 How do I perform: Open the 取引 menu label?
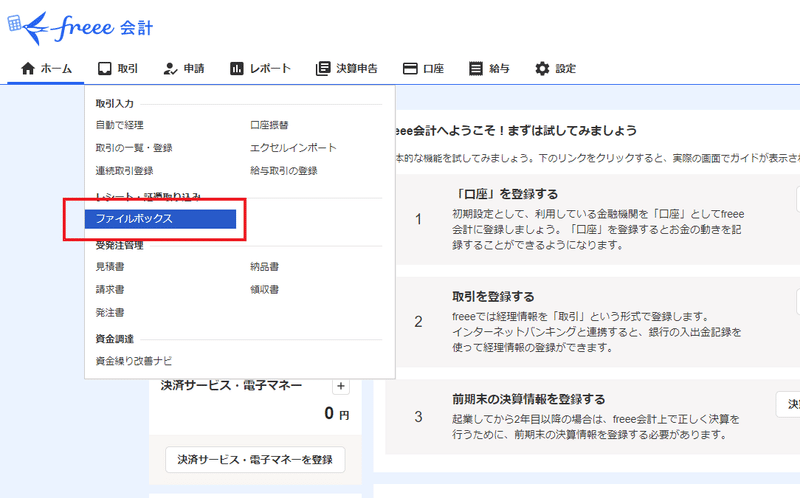coord(128,68)
